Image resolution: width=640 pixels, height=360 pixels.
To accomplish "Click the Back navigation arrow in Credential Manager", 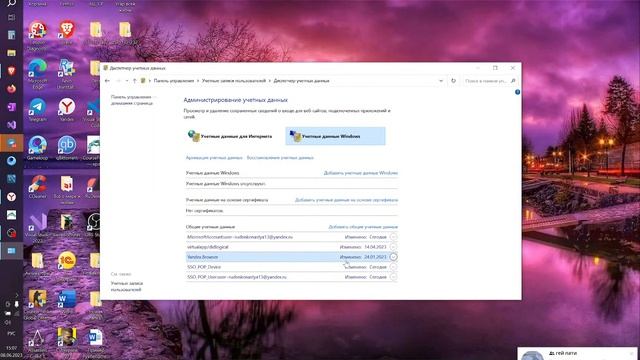I will (107, 81).
